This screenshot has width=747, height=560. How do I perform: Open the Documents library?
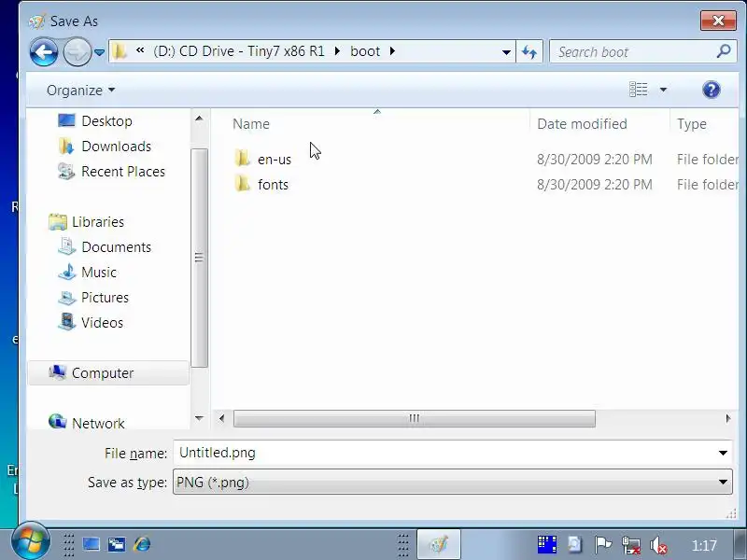pos(116,247)
